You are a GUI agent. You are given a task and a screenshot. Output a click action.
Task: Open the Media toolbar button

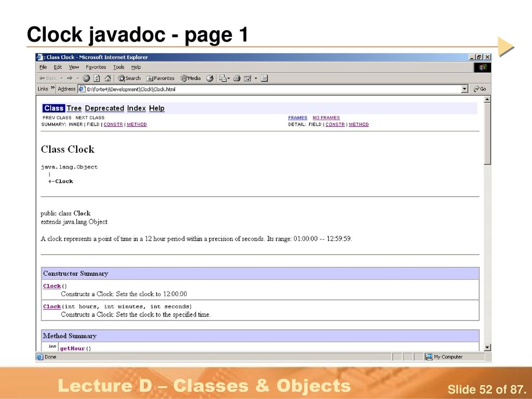tap(190, 78)
